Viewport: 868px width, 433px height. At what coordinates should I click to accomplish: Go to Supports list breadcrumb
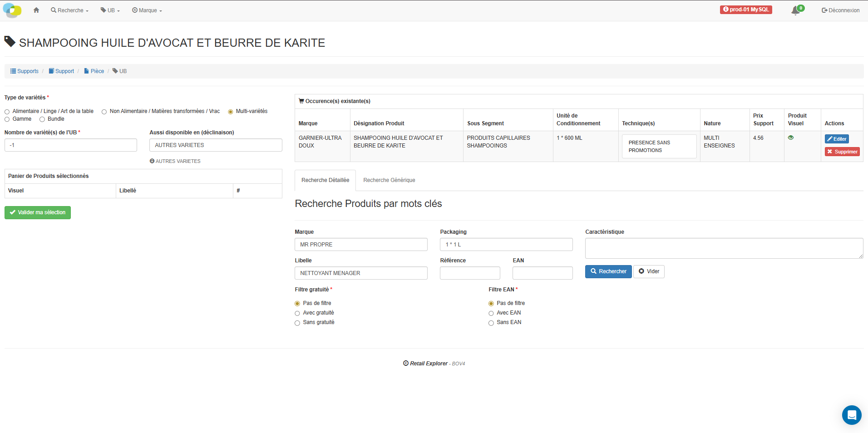[25, 71]
